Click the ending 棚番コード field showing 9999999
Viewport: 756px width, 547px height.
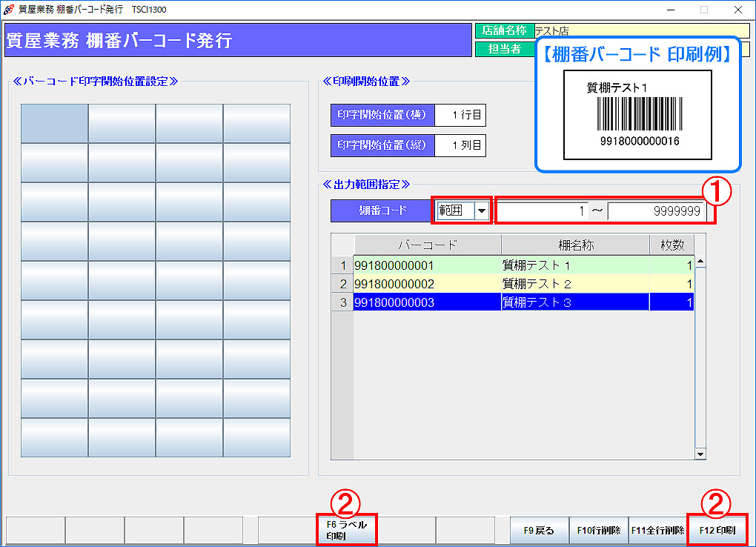point(655,211)
